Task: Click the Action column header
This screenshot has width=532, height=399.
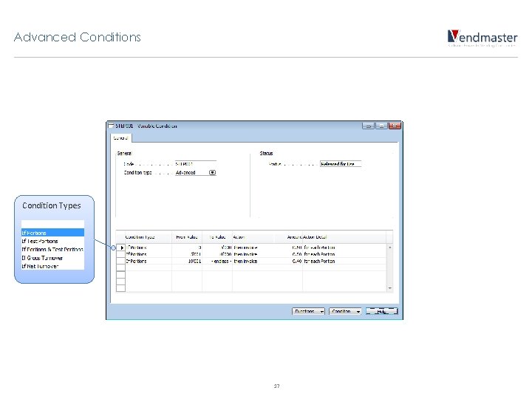Action: tap(253, 237)
